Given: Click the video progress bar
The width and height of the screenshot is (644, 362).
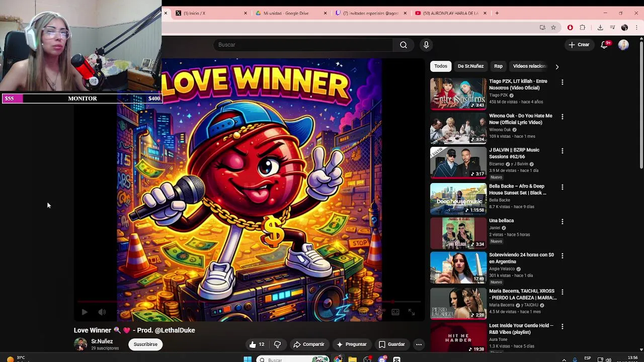Looking at the screenshot, I should [x=249, y=302].
